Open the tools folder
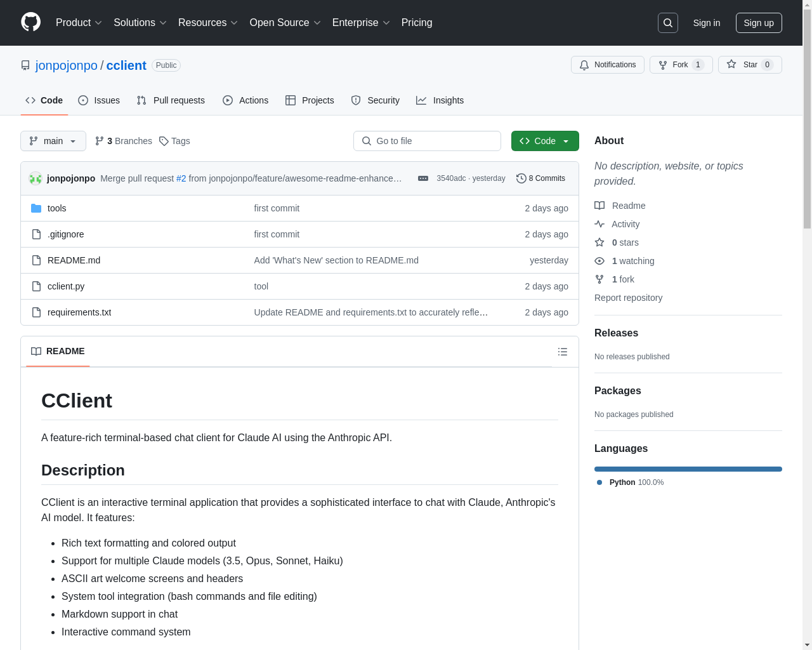This screenshot has width=812, height=650. pyautogui.click(x=56, y=208)
